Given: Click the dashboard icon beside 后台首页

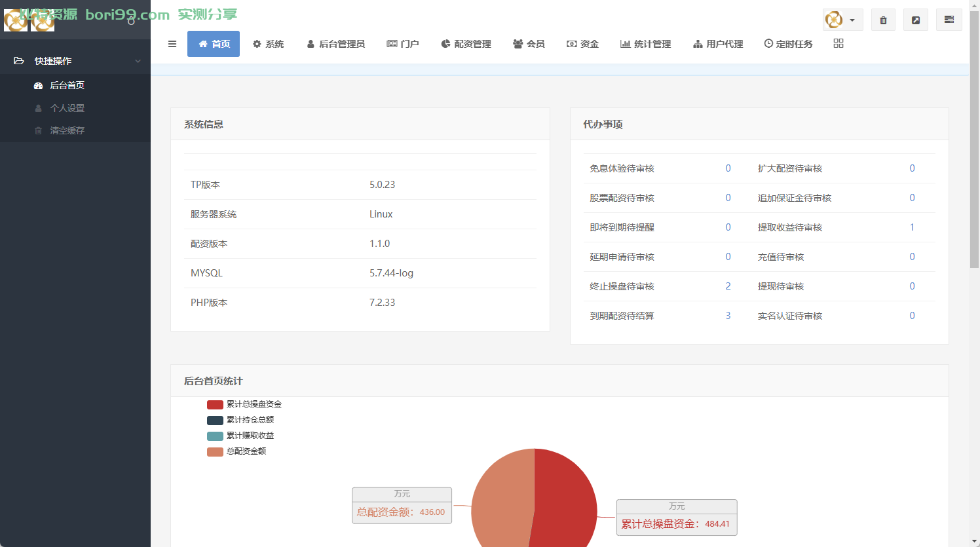Looking at the screenshot, I should coord(38,86).
